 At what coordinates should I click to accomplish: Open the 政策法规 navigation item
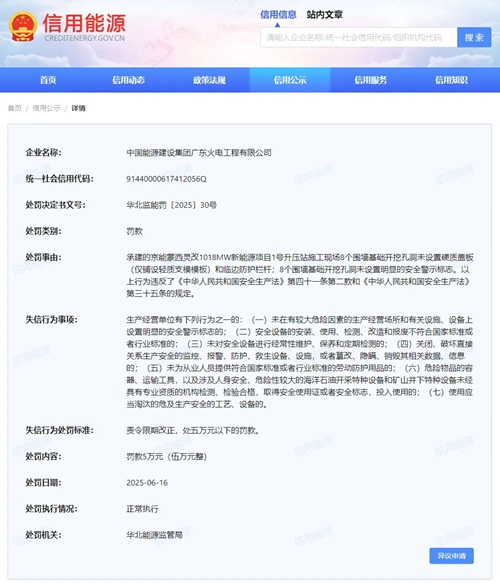click(x=209, y=80)
